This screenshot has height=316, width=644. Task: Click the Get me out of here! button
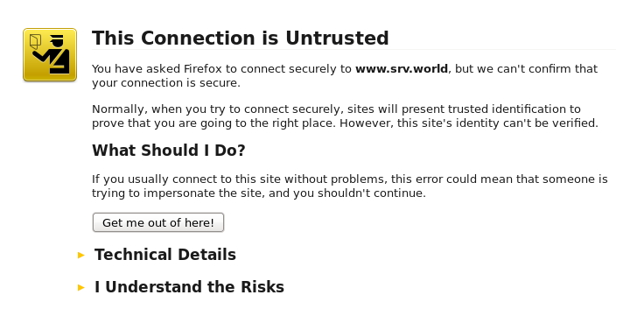158,222
